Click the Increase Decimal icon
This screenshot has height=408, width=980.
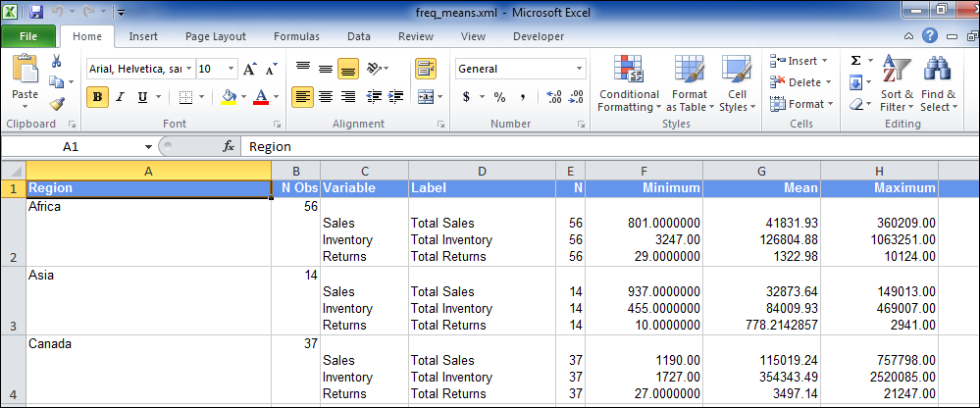click(553, 97)
